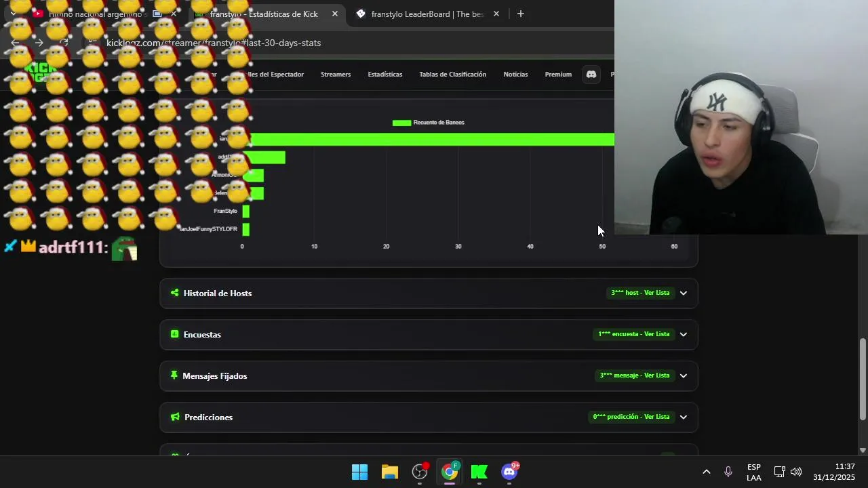Open Discord from the taskbar
The width and height of the screenshot is (868, 488).
(x=509, y=472)
